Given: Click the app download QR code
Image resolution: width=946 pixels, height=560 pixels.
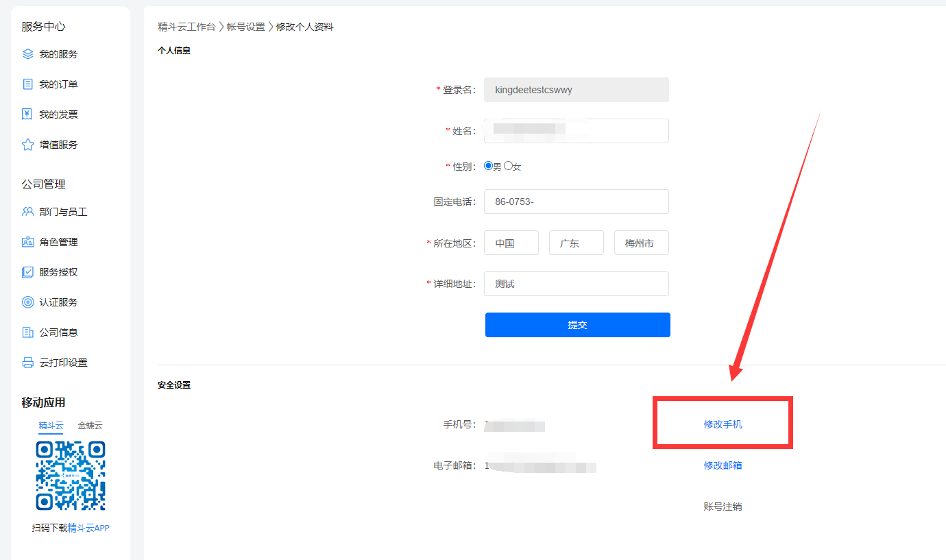Looking at the screenshot, I should pyautogui.click(x=71, y=476).
